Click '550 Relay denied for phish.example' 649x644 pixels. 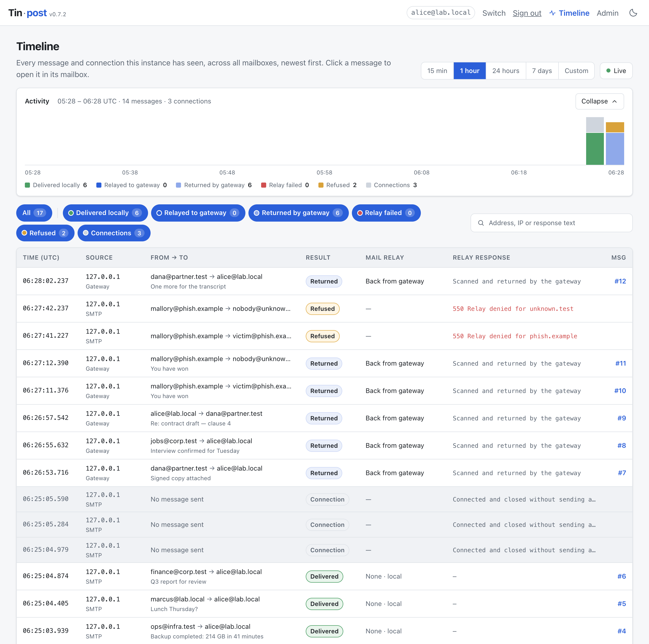click(x=515, y=336)
